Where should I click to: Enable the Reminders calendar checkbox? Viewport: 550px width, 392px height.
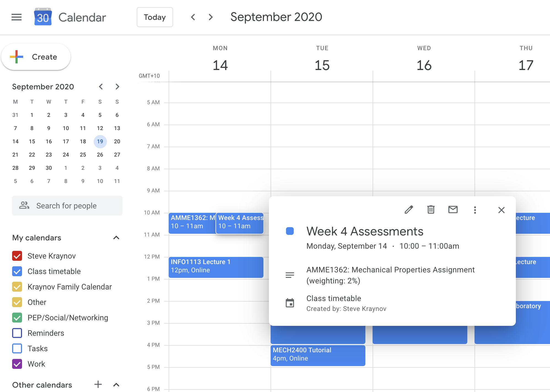point(17,333)
